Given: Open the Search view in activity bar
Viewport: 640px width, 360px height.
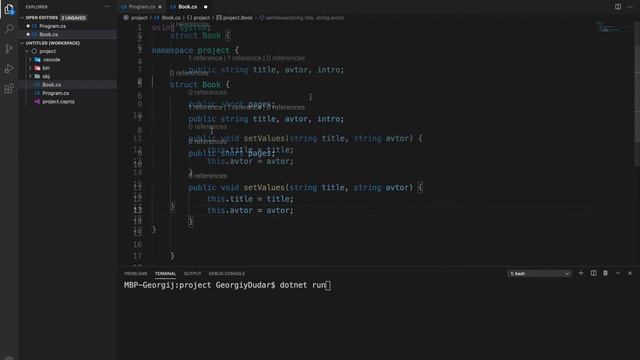Looking at the screenshot, I should [x=9, y=29].
